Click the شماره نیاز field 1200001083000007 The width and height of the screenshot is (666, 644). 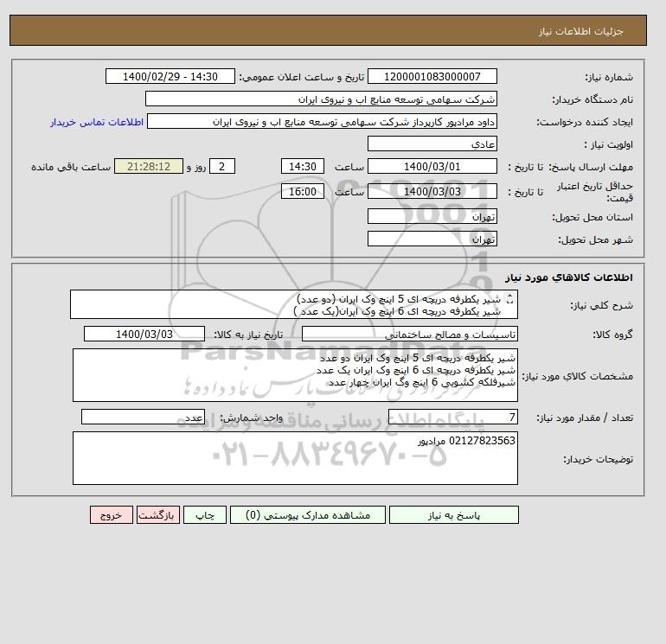[432, 76]
